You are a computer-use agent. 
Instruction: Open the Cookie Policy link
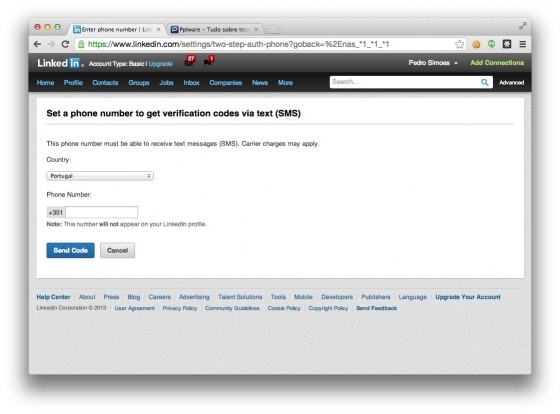(284, 308)
